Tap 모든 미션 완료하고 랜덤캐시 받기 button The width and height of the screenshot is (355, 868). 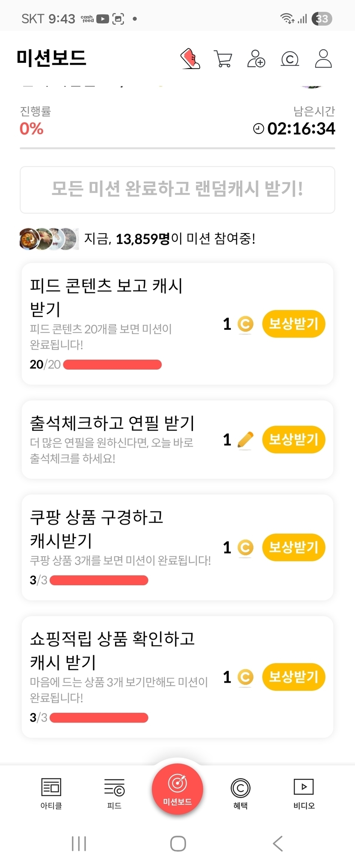coord(177,190)
